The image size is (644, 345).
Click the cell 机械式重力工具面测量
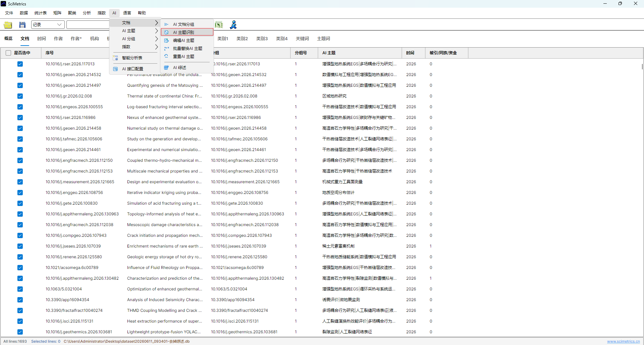coord(342,182)
